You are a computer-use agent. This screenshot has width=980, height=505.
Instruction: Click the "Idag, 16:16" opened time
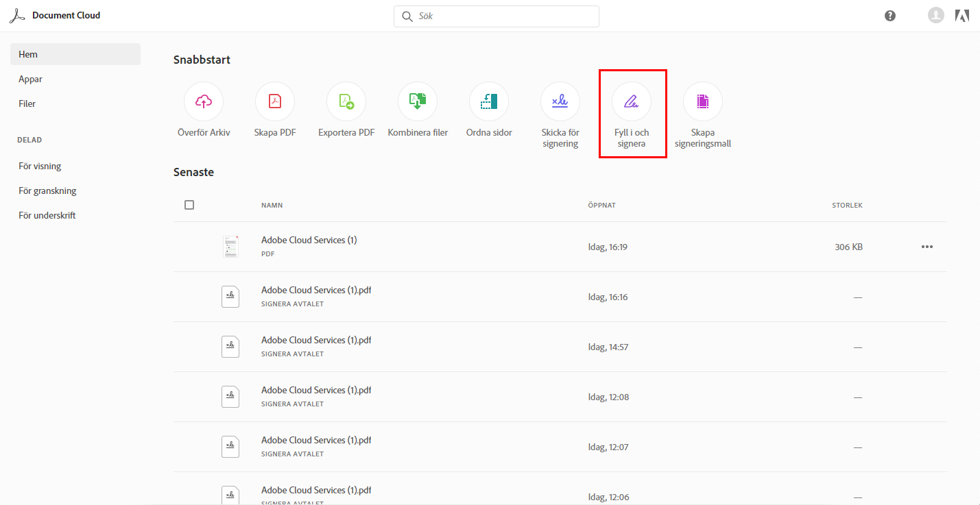tap(608, 297)
